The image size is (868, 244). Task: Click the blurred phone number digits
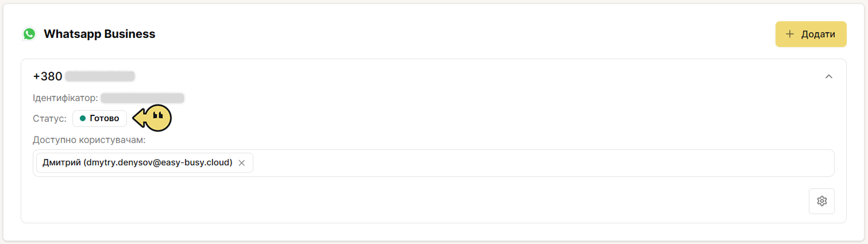click(100, 76)
